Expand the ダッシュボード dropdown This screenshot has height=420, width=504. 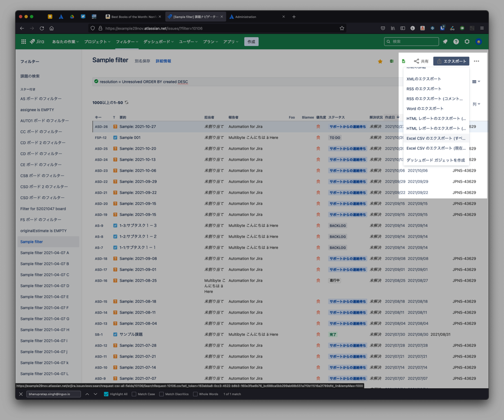[158, 42]
